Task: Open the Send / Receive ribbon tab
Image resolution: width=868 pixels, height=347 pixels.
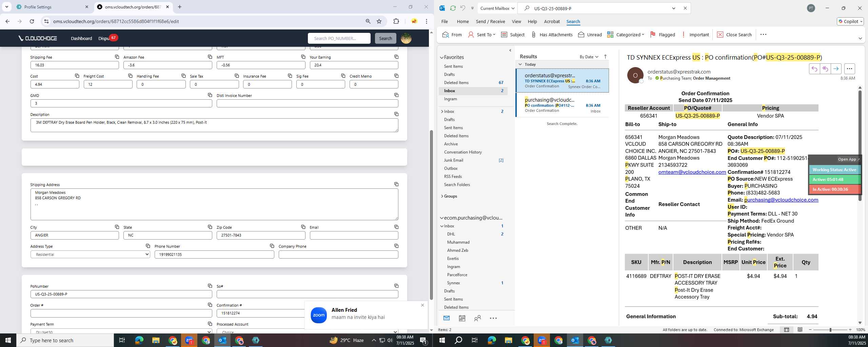Action: pyautogui.click(x=490, y=21)
